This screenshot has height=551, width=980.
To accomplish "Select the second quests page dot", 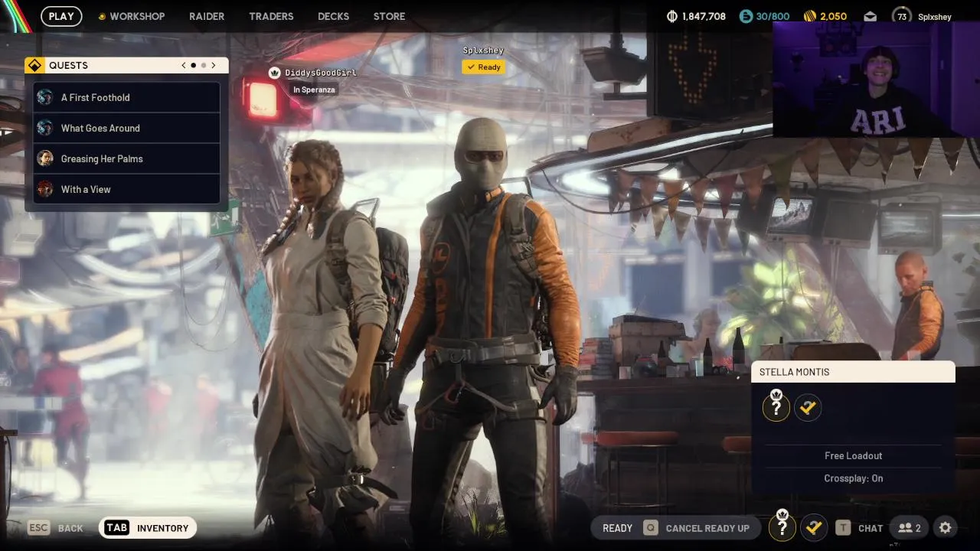I will [204, 65].
